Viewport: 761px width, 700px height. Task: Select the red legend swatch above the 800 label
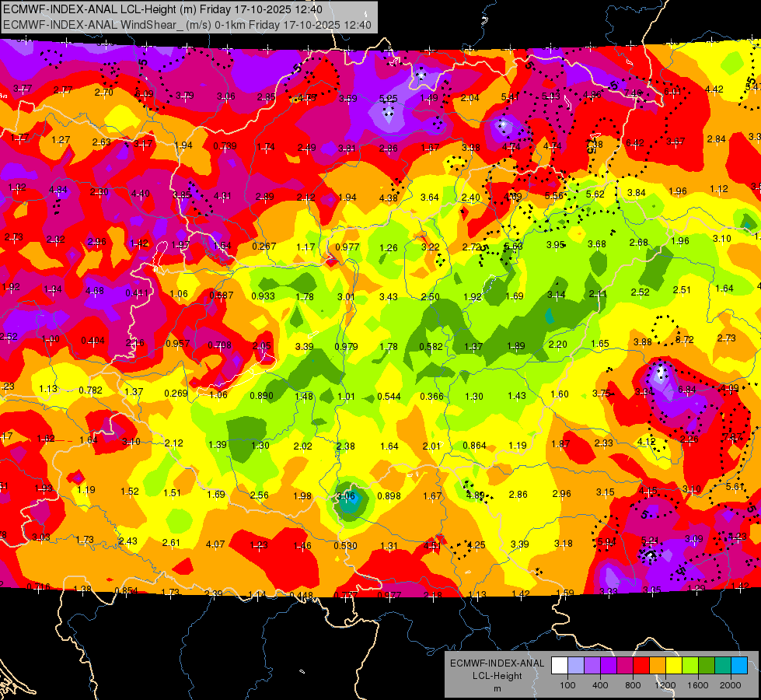click(x=641, y=666)
